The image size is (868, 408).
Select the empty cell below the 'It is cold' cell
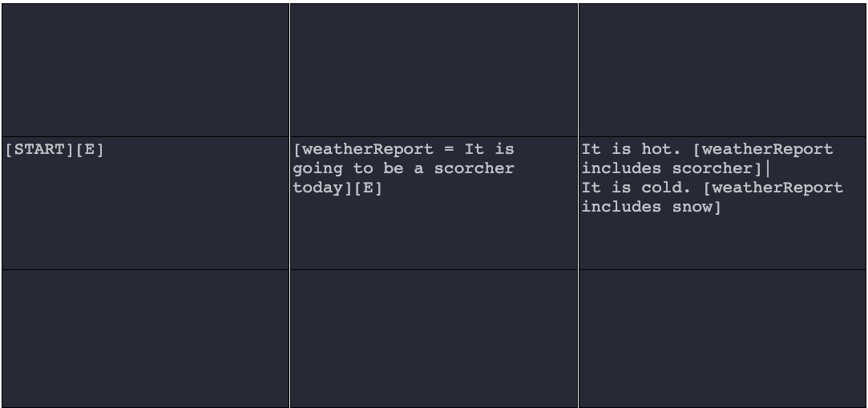(722, 339)
